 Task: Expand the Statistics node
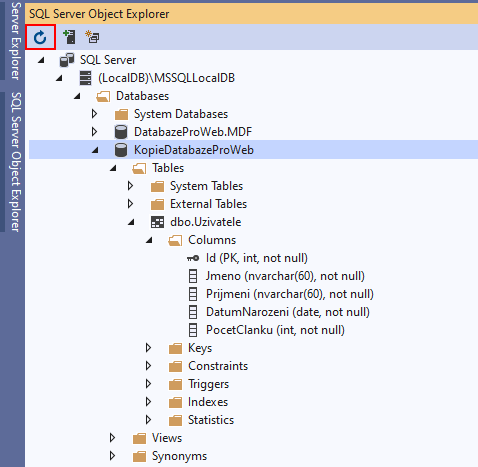pos(148,420)
